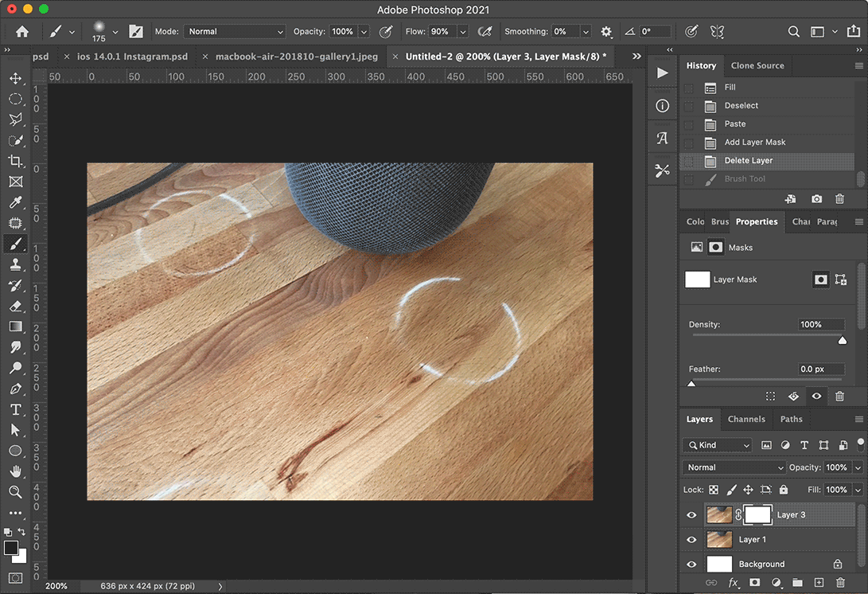Click the foreground color swatch
Viewport: 868px width, 594px height.
(x=10, y=548)
